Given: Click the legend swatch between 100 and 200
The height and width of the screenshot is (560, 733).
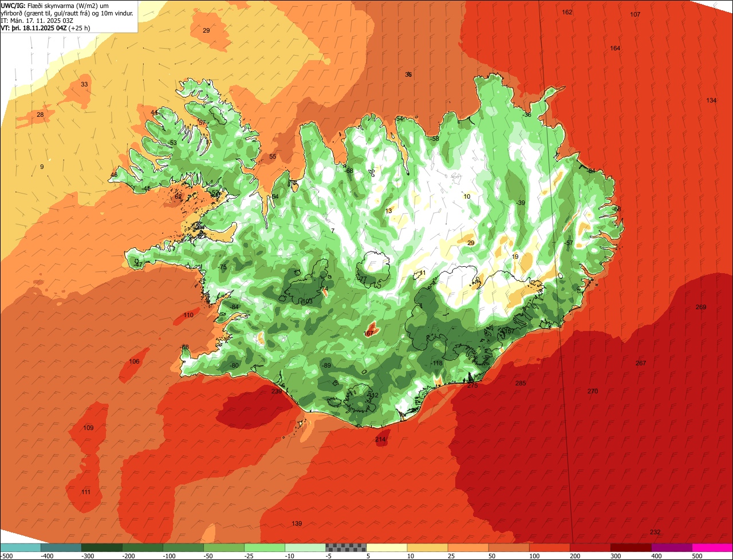Looking at the screenshot, I should tap(549, 547).
